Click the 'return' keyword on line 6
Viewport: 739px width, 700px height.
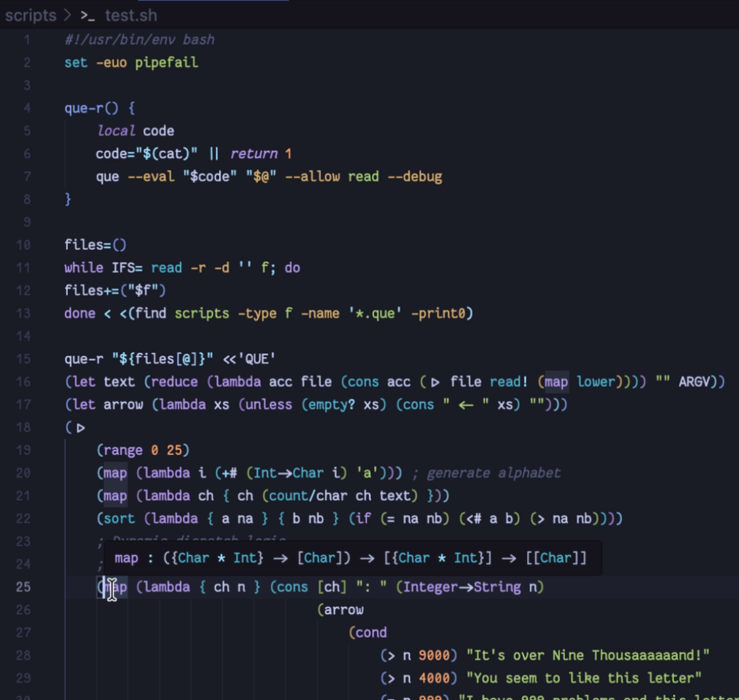254,154
